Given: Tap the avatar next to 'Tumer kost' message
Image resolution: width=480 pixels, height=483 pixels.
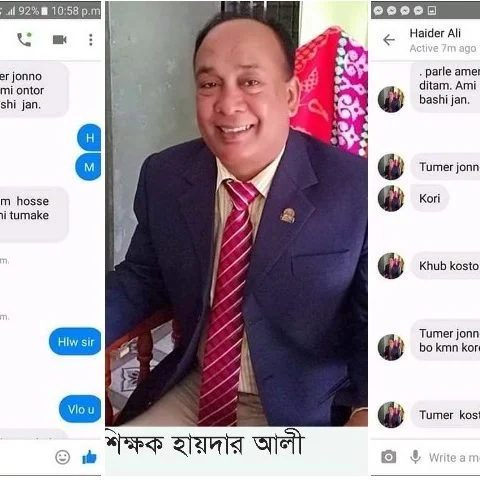Looking at the screenshot, I should coord(391,415).
